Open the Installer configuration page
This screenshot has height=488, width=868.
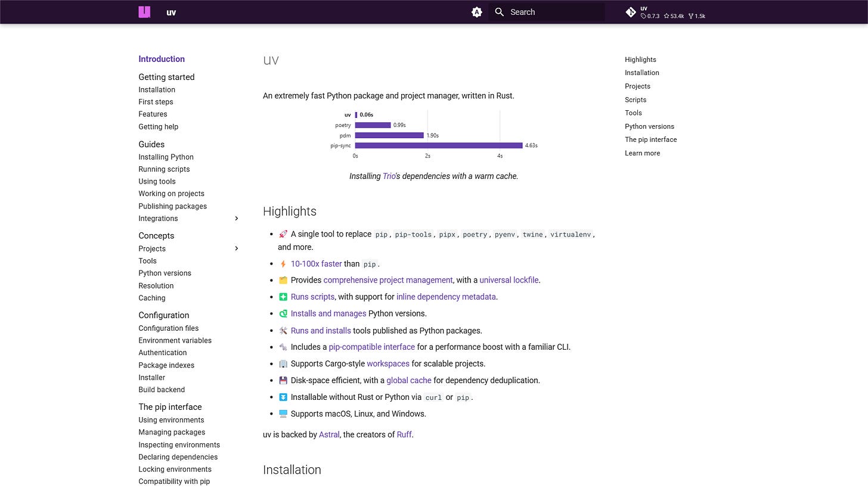(151, 377)
